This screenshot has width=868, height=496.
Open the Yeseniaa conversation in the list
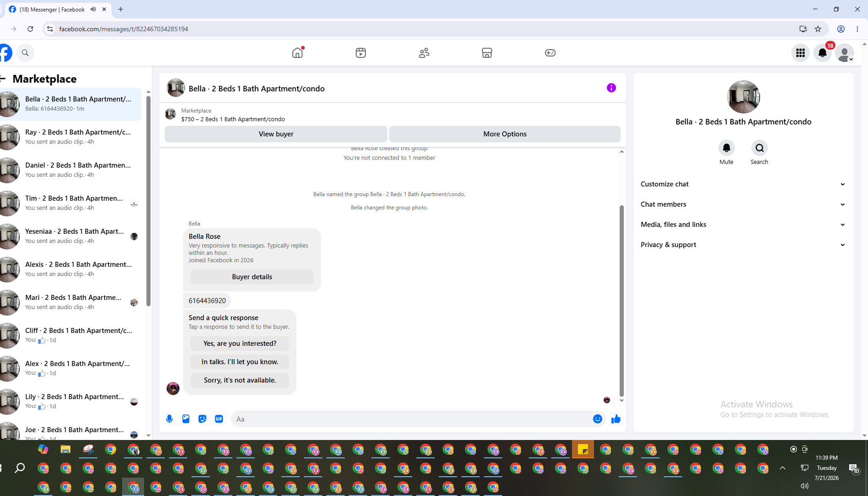(71, 237)
